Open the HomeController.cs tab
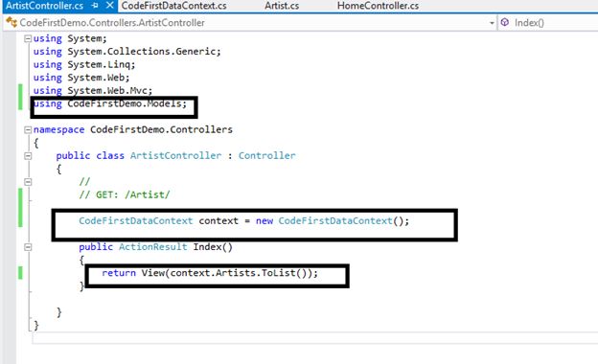 coord(378,6)
